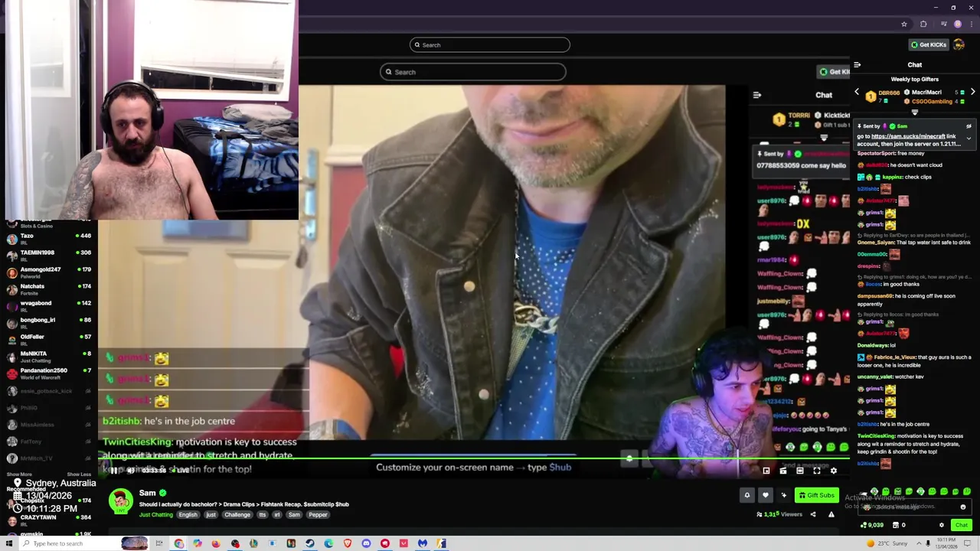Click MacriMacri in top gifters
Image resolution: width=980 pixels, height=551 pixels.
tap(926, 92)
